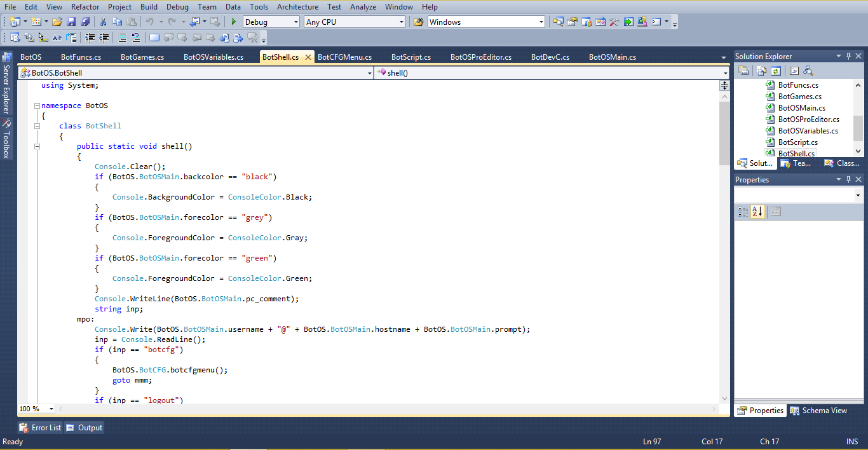The height and width of the screenshot is (450, 868).
Task: Open the editor zoom level selector showing 100%
Action: 35,408
